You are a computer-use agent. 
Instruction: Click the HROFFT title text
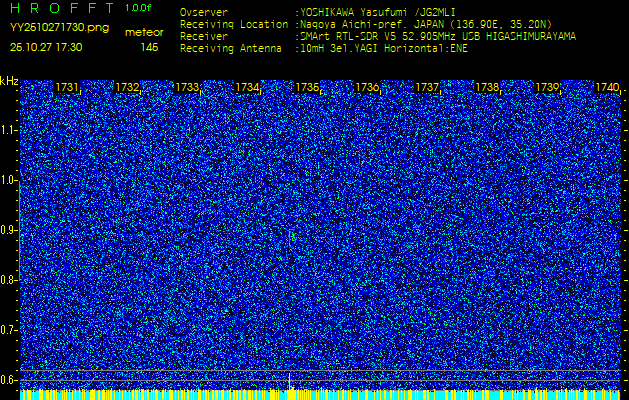[63, 8]
